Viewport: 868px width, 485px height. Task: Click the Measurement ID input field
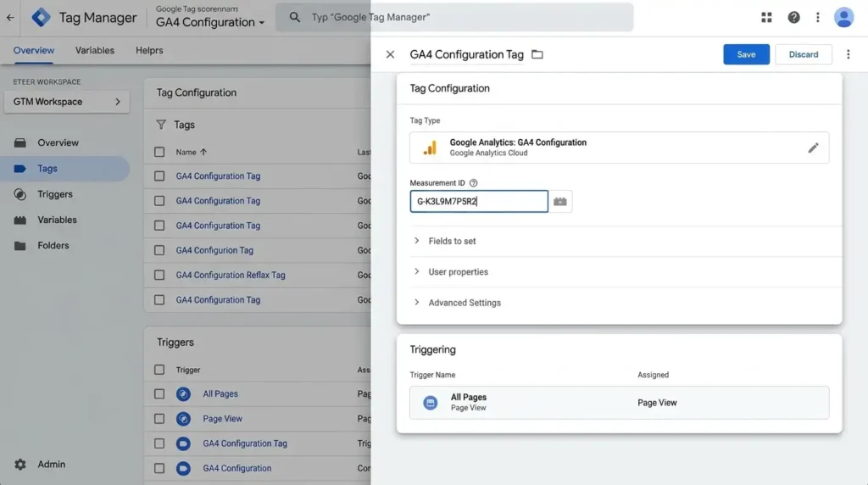click(x=479, y=202)
